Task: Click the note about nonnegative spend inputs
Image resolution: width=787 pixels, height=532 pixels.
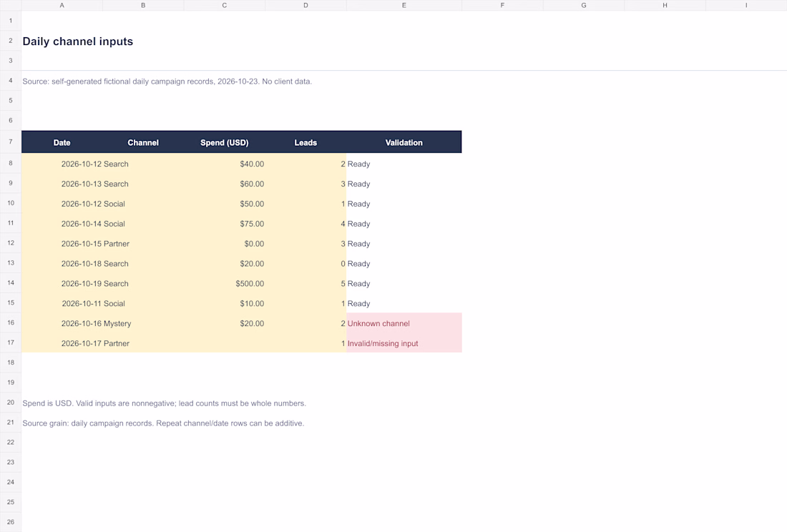Action: [x=164, y=403]
